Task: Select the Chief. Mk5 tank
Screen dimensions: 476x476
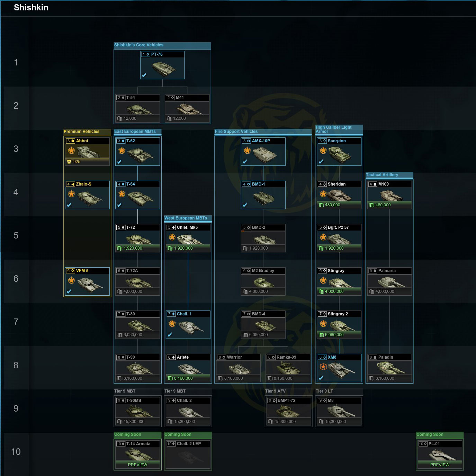Action: (x=188, y=238)
